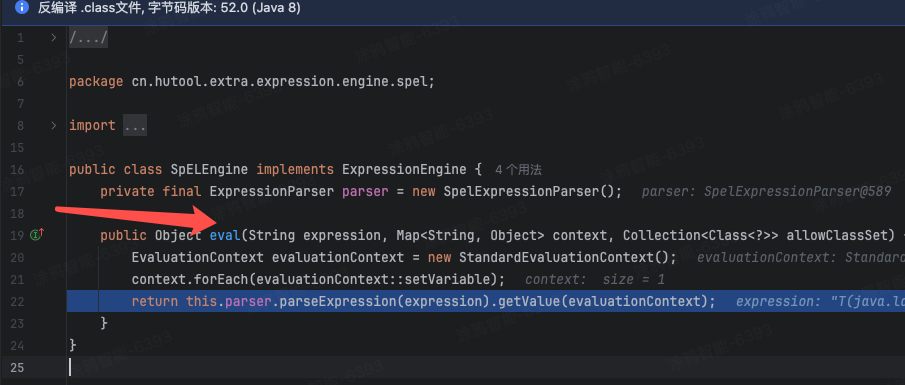
Task: Place the cursor on empty line 25
Action: coord(485,367)
